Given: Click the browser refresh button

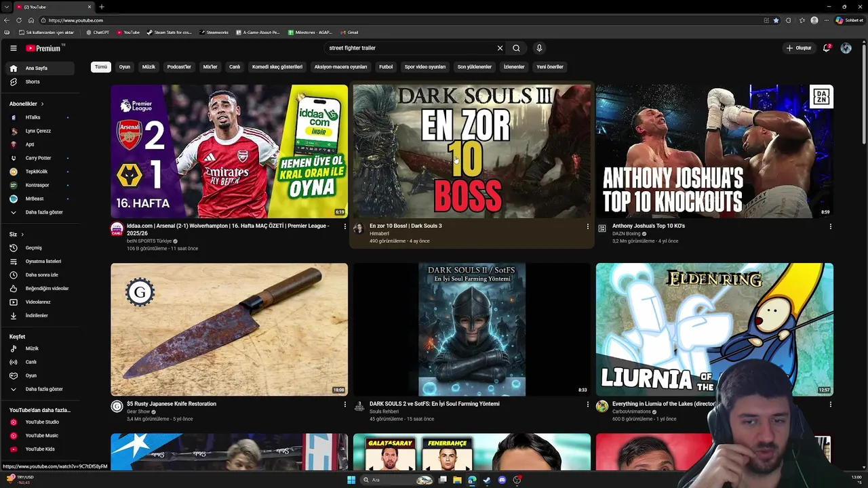Looking at the screenshot, I should 19,20.
